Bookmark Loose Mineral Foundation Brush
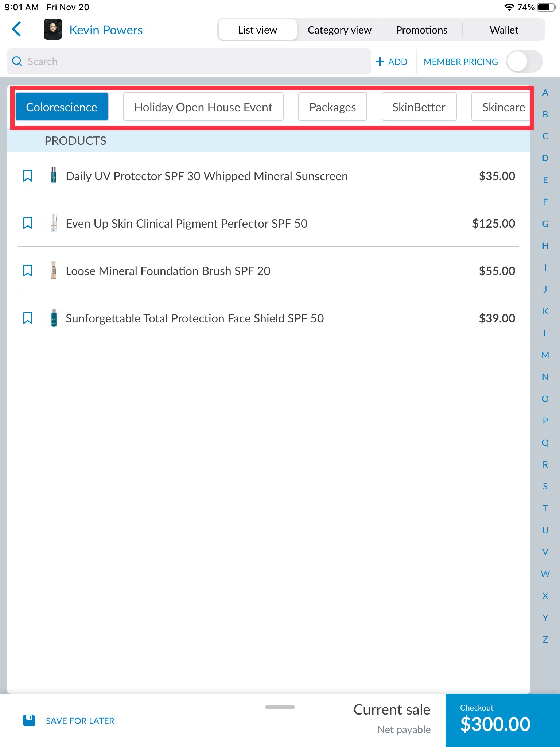560x747 pixels. (28, 271)
